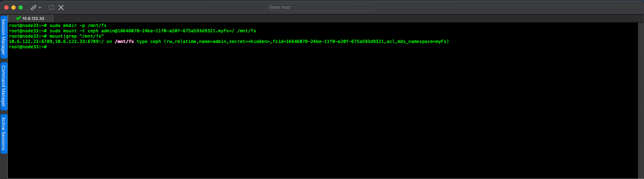Viewport: 644px width, 179px height.
Task: Click the X disconnect icon in toolbar
Action: coord(61,7)
